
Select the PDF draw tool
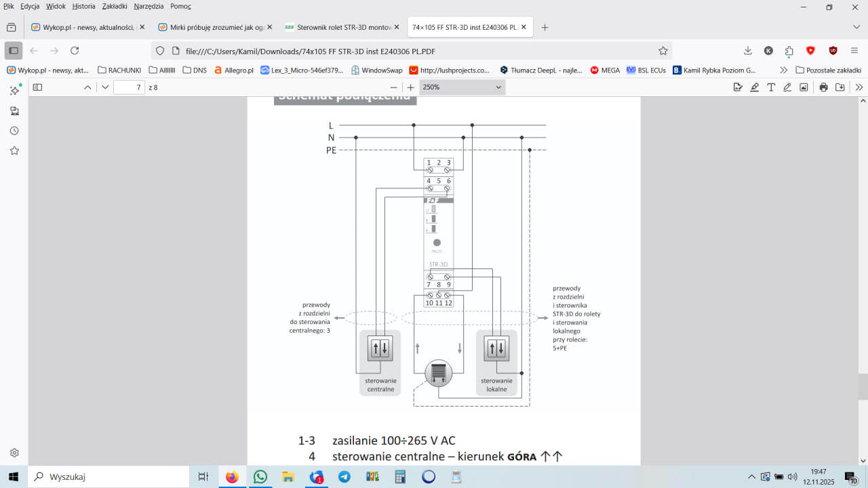[787, 87]
